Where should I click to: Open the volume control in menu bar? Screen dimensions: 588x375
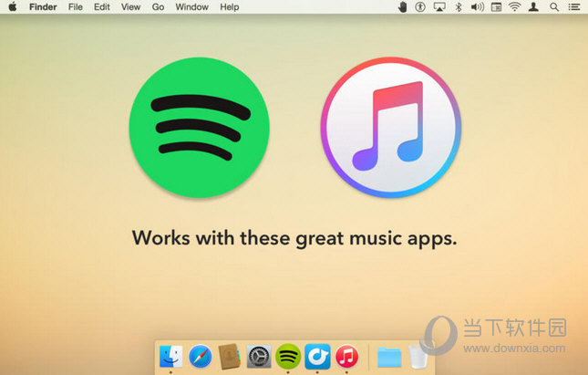click(x=478, y=6)
